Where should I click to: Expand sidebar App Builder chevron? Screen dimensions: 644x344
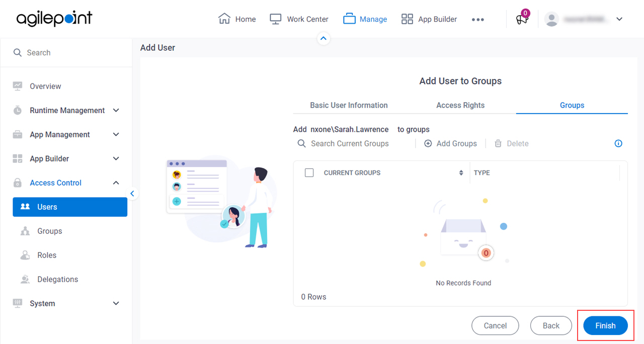tap(116, 158)
